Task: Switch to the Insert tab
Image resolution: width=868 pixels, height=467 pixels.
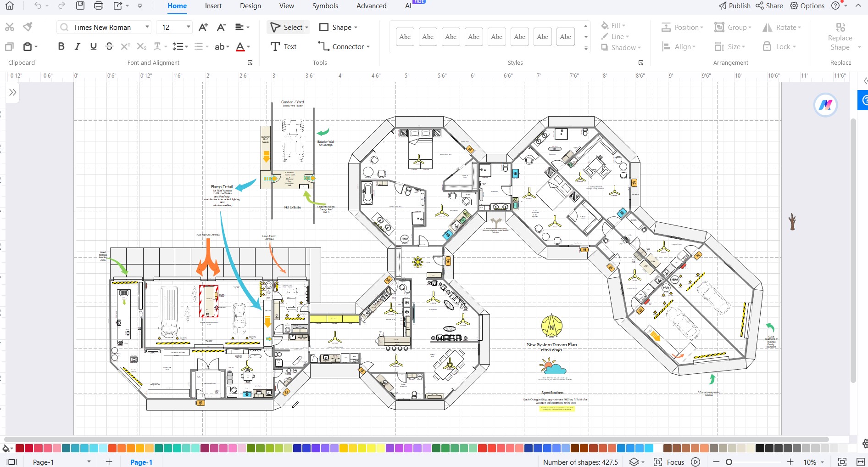Action: 213,6
